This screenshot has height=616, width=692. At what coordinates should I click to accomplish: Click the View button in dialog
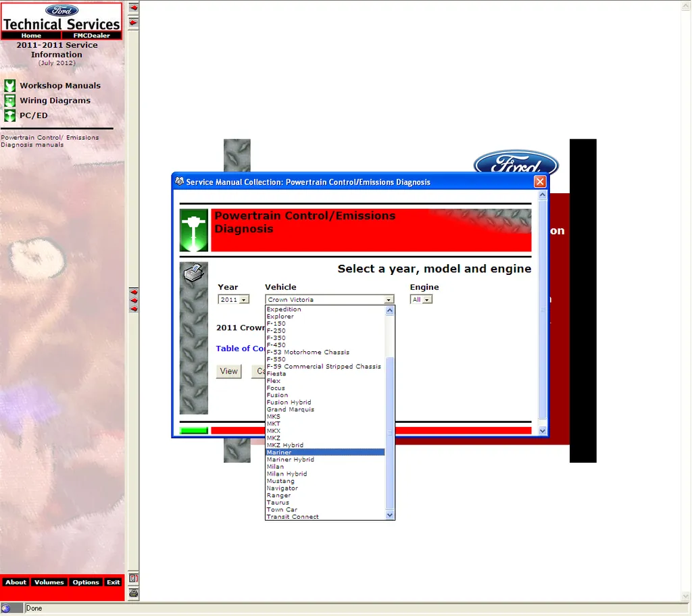pos(228,371)
